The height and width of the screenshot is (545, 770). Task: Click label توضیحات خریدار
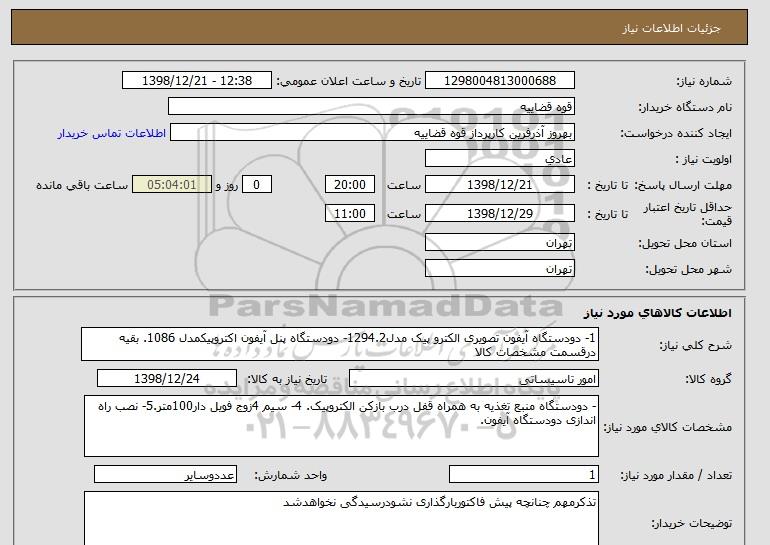(692, 523)
